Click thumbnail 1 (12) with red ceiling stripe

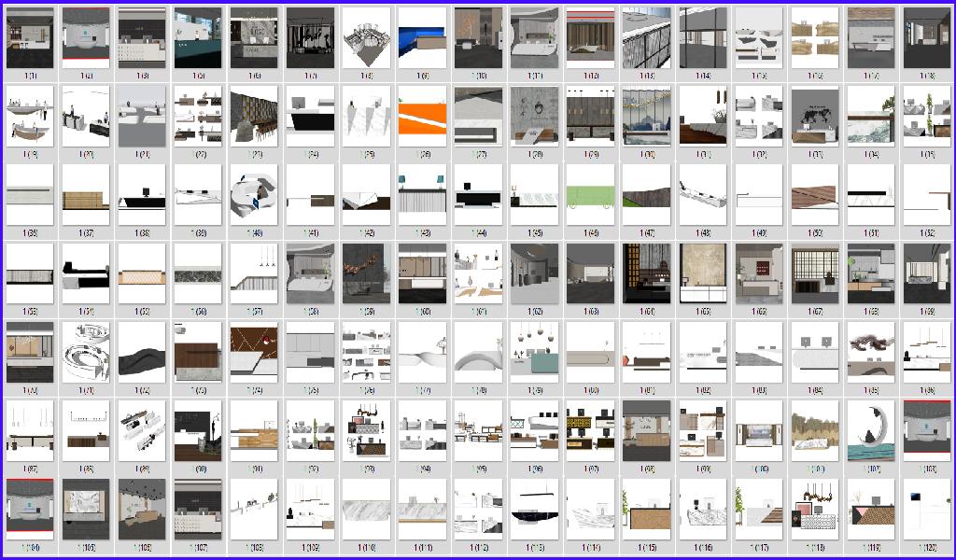pyautogui.click(x=590, y=38)
